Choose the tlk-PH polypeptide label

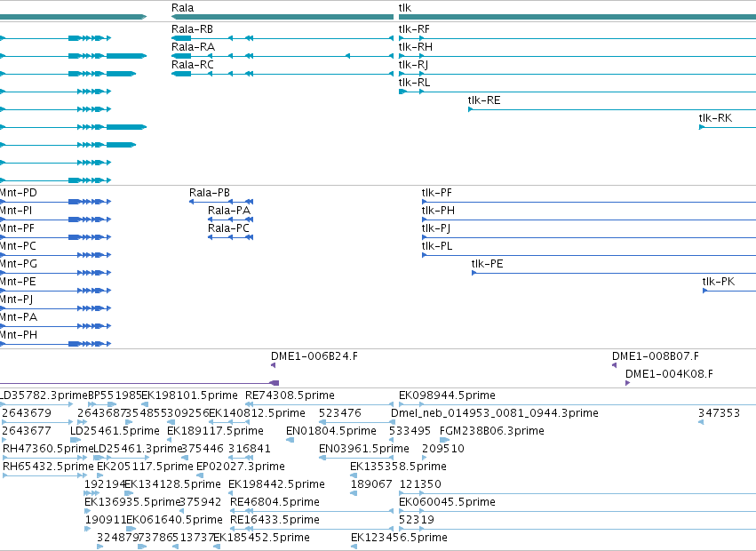pyautogui.click(x=438, y=211)
